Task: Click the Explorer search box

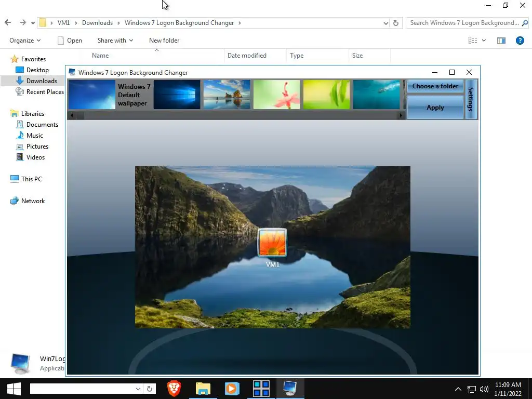Action: 464,23
